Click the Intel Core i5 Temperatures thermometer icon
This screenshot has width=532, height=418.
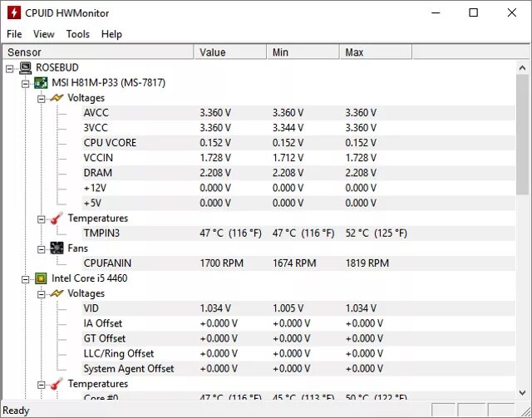tap(57, 384)
